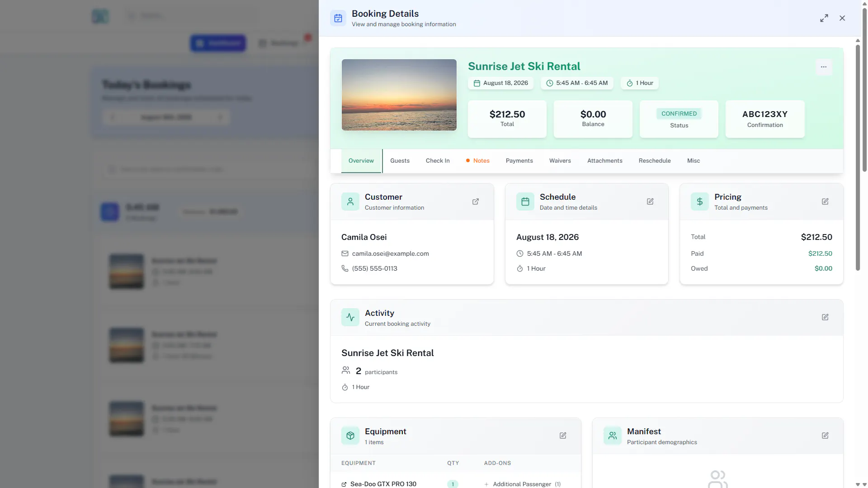This screenshot has height=488, width=868.
Task: Open the Reschedule tab
Action: (655, 161)
